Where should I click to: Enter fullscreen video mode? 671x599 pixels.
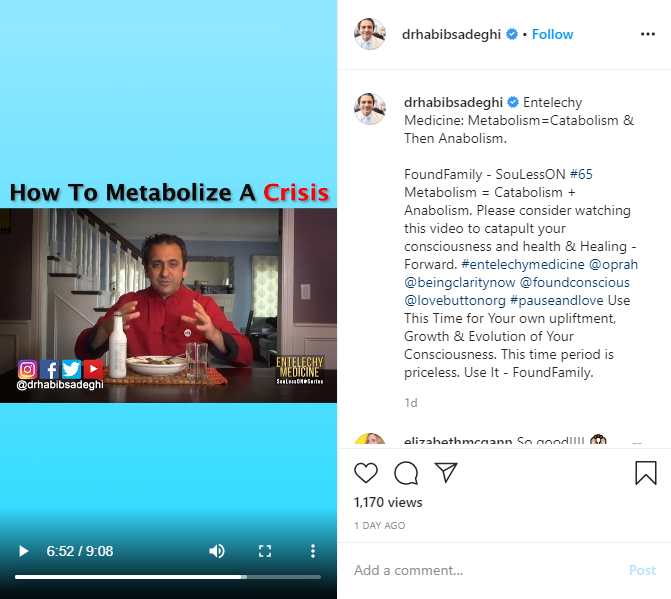pyautogui.click(x=265, y=551)
